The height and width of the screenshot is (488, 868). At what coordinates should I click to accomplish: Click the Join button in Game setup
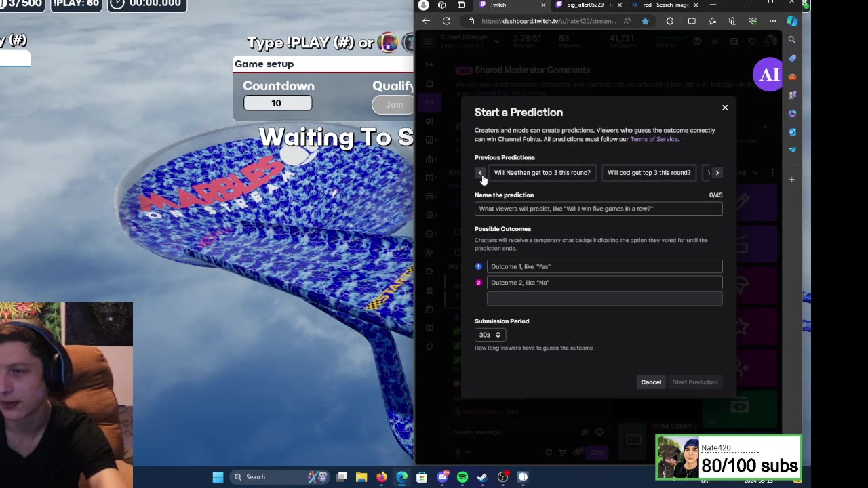tap(393, 104)
